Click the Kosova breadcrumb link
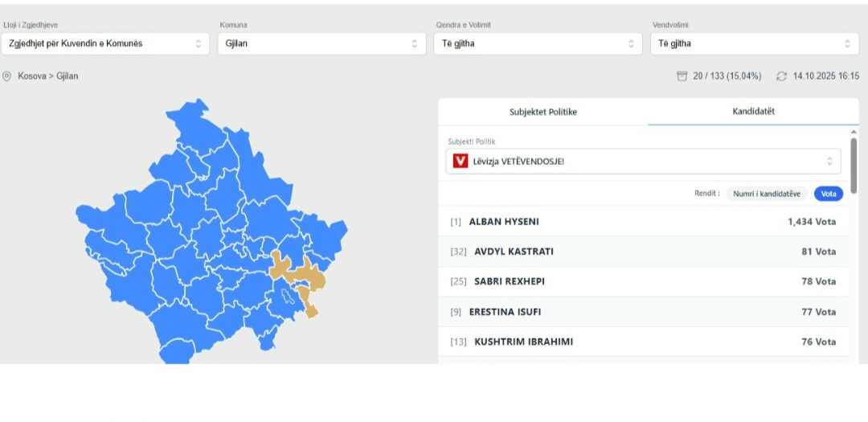Viewport: 868px width, 422px height. 32,76
